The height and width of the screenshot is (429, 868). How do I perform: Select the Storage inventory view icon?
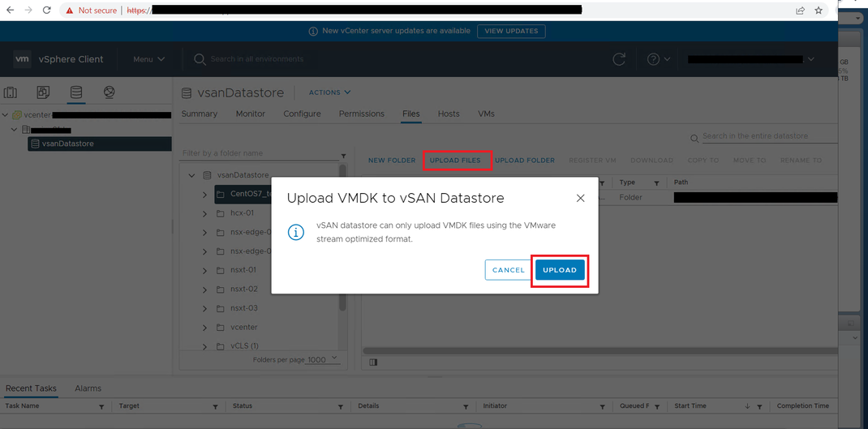tap(75, 92)
